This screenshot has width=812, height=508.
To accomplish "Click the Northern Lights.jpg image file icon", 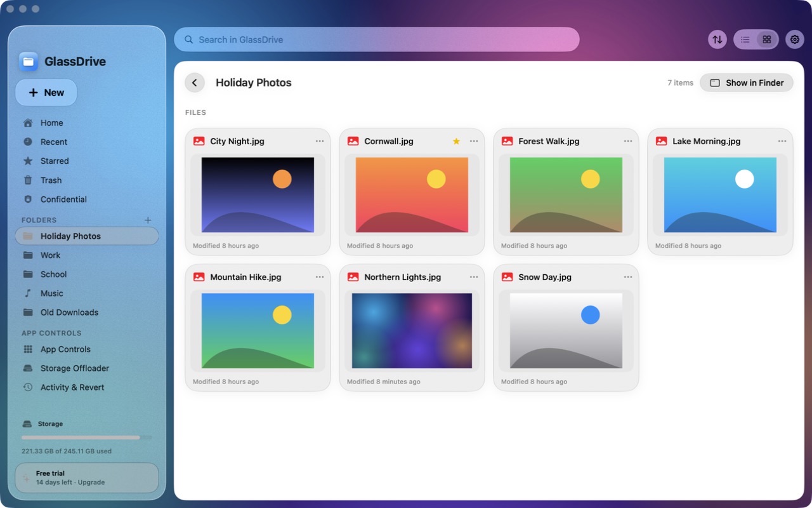I will (x=353, y=277).
